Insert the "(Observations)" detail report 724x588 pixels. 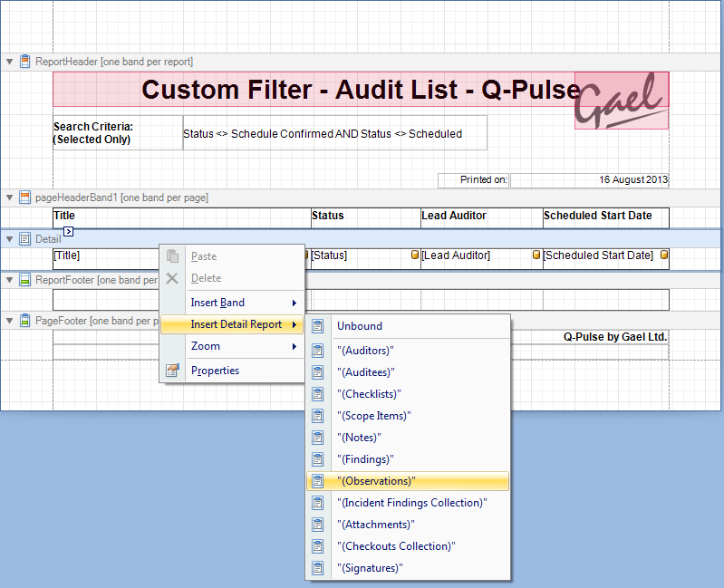pyautogui.click(x=408, y=481)
